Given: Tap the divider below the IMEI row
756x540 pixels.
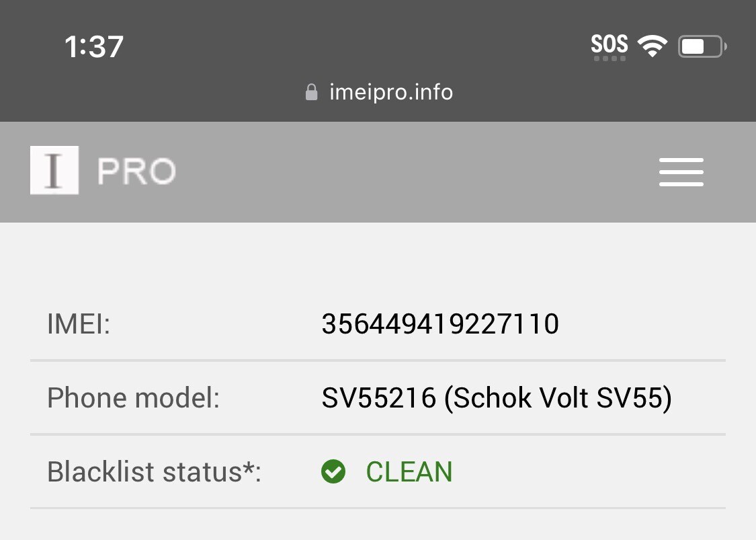Looking at the screenshot, I should pos(378,358).
